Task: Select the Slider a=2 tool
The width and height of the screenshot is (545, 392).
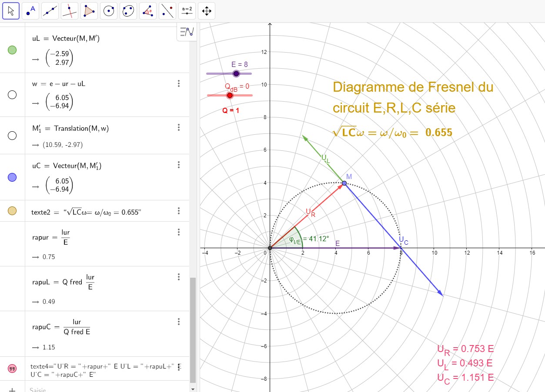Action: 187,11
